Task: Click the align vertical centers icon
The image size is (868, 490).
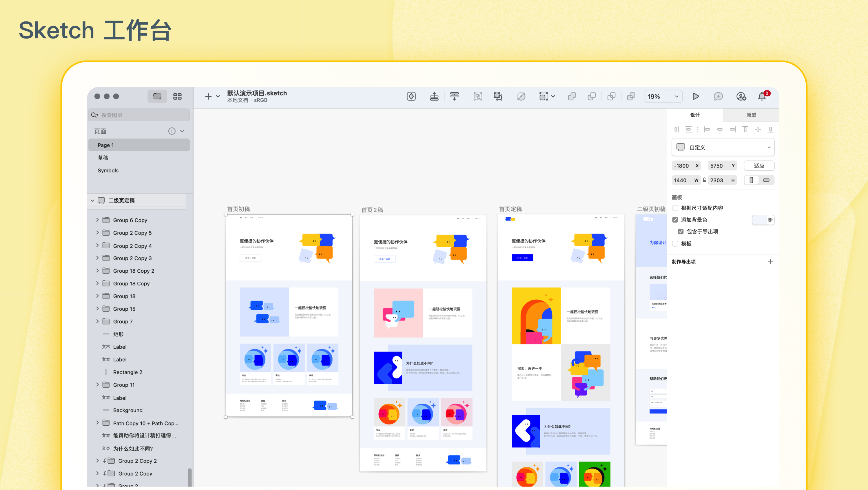Action: (x=758, y=130)
